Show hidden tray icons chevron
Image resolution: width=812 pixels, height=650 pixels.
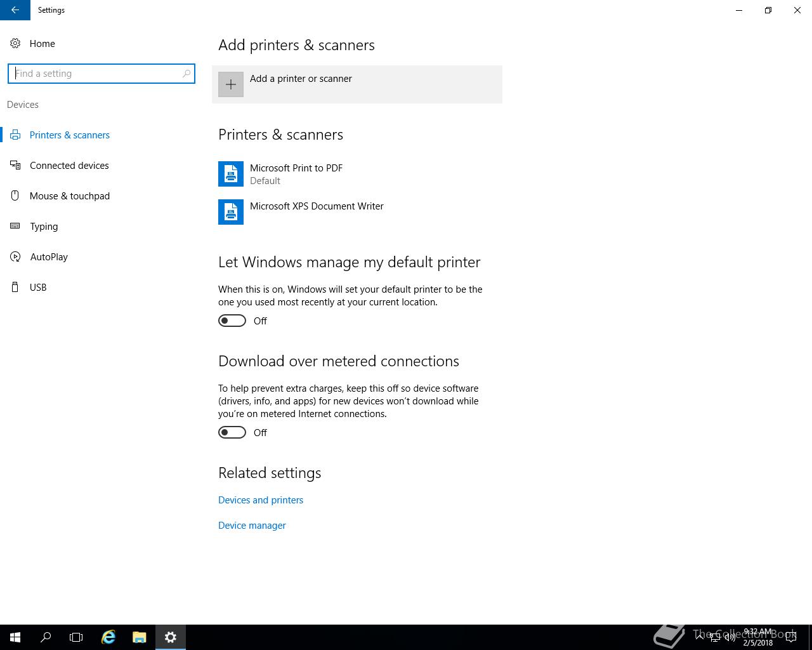coord(700,637)
